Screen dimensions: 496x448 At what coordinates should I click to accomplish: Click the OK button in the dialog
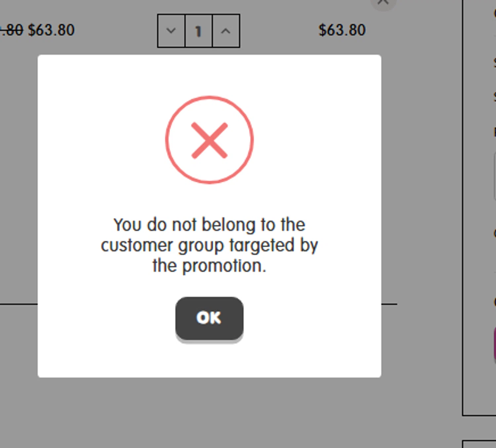[x=209, y=318]
